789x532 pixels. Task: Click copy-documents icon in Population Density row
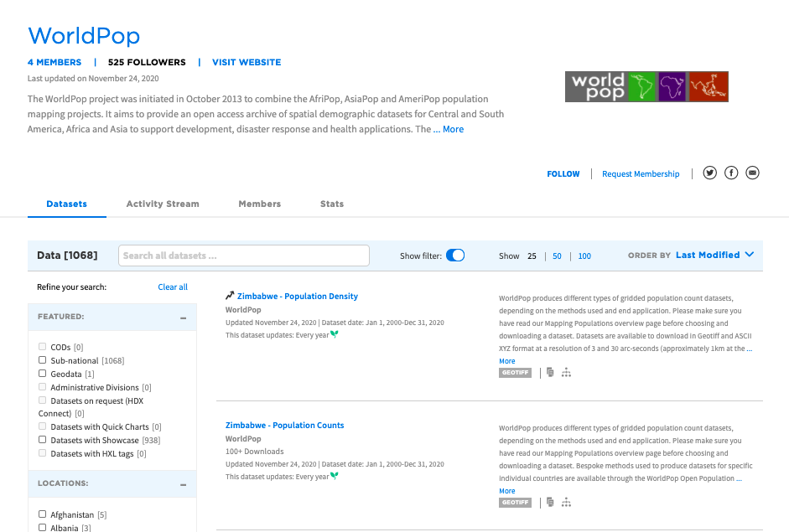pos(550,373)
